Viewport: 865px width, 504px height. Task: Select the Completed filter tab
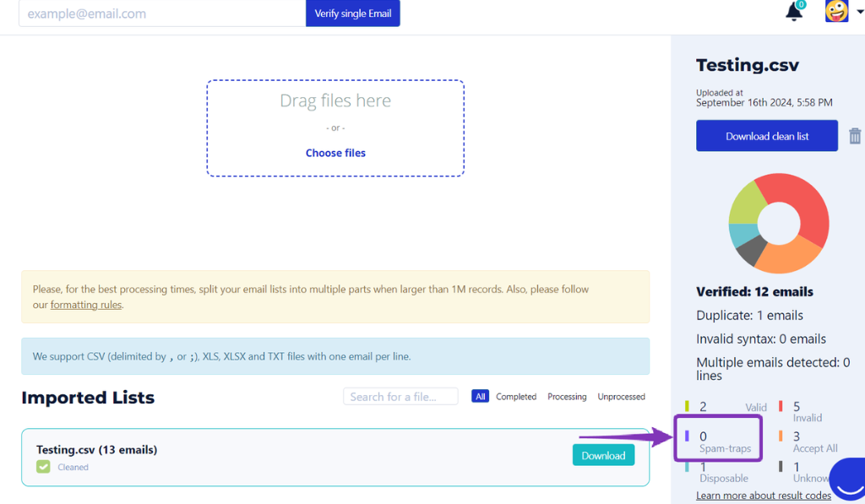tap(516, 397)
